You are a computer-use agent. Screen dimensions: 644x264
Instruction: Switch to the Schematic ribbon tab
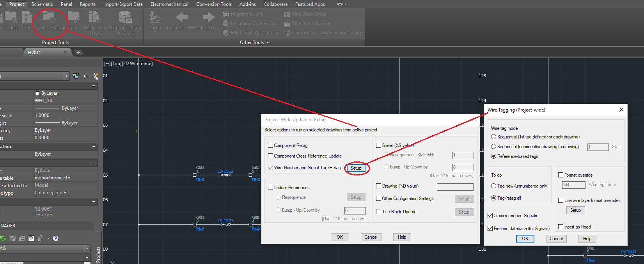(x=42, y=4)
